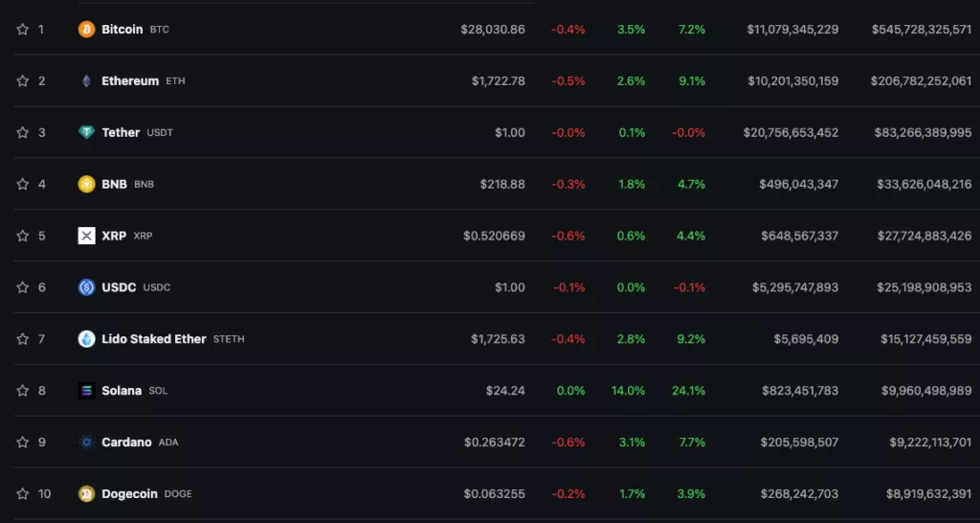The height and width of the screenshot is (523, 980).
Task: Open the XRP name link
Action: click(114, 236)
